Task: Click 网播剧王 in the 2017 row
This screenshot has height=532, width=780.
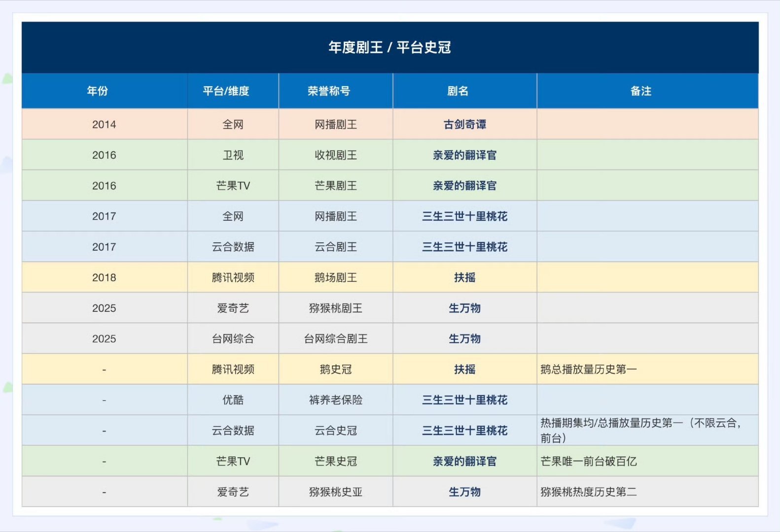Action: 336,216
